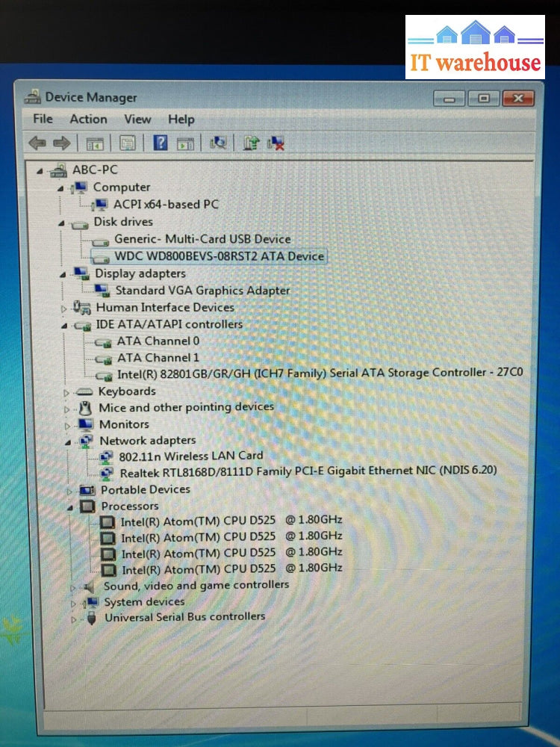Click the Help toolbar icon with question mark
Viewport: 560px width, 747px height.
161,143
